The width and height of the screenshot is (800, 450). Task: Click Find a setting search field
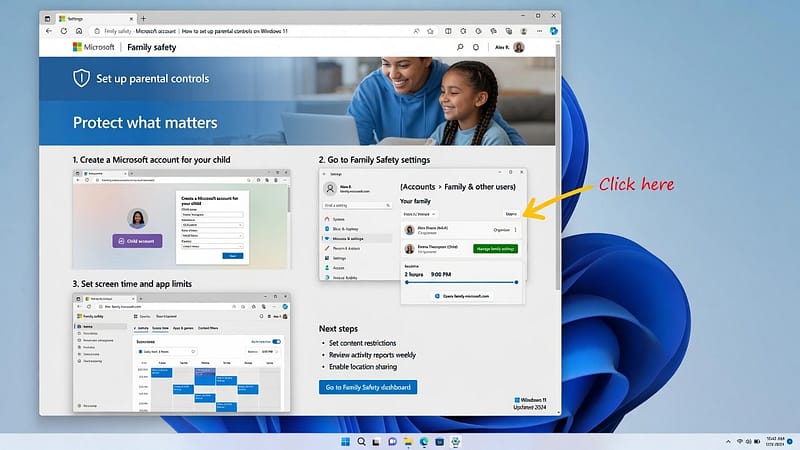click(x=357, y=205)
